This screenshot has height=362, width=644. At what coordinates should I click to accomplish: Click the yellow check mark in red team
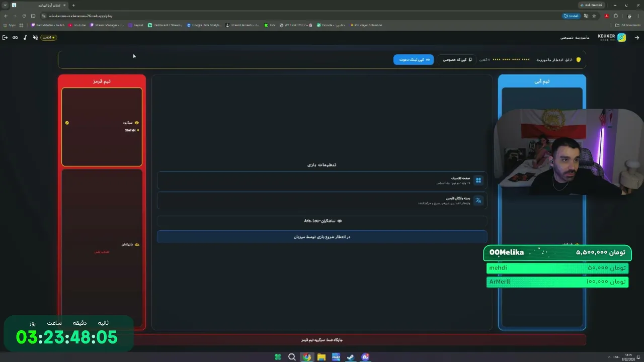[67, 123]
